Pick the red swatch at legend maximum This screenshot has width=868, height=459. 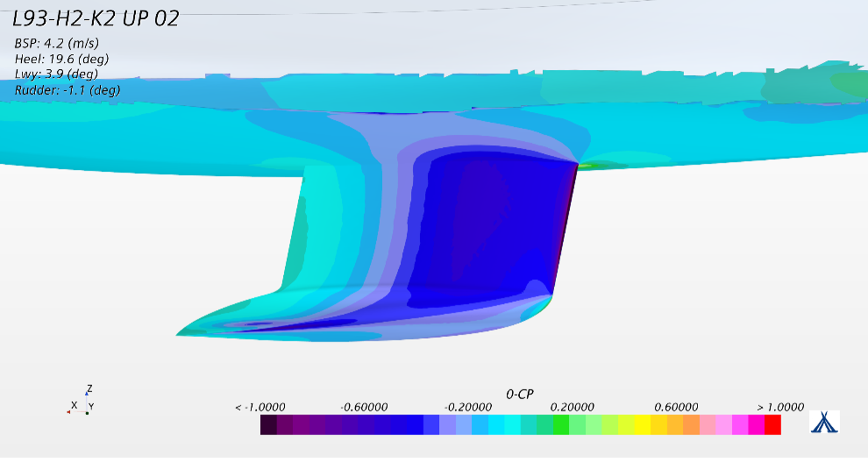pos(773,425)
